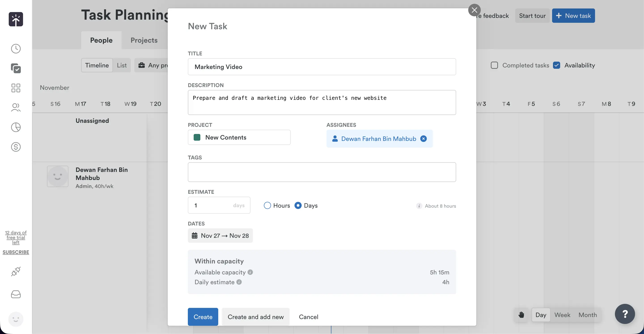Open the Nov 27 to Nov 28 date picker

click(220, 236)
